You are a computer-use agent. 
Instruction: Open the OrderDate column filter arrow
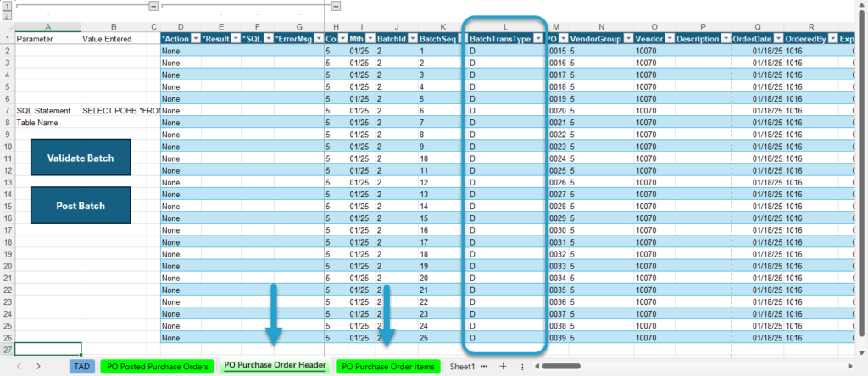tap(778, 39)
